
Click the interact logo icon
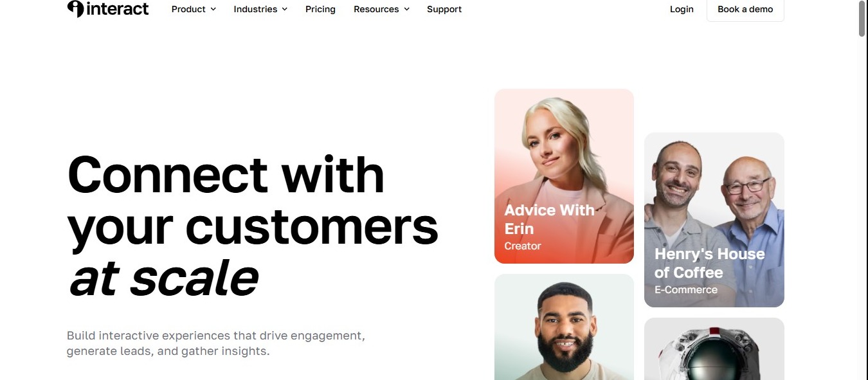(x=75, y=8)
